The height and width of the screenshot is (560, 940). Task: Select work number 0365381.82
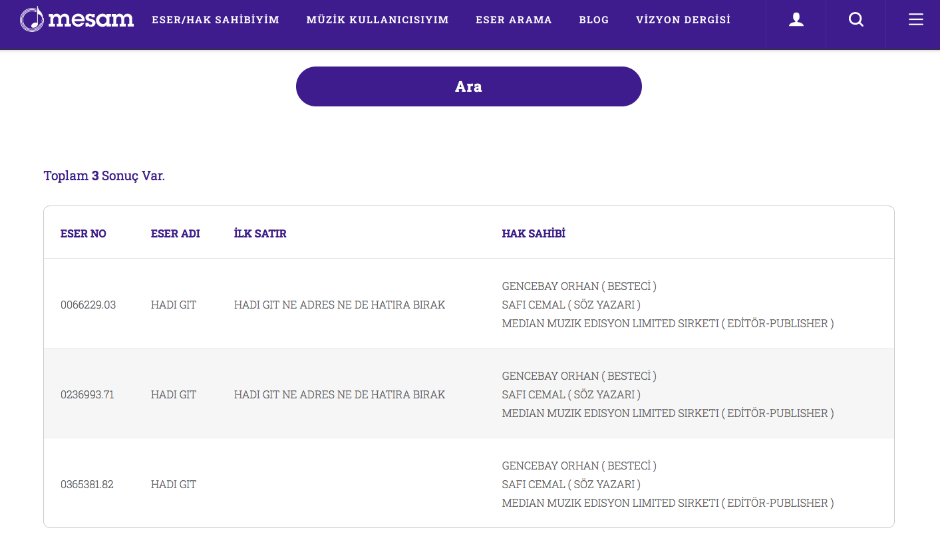tap(87, 484)
